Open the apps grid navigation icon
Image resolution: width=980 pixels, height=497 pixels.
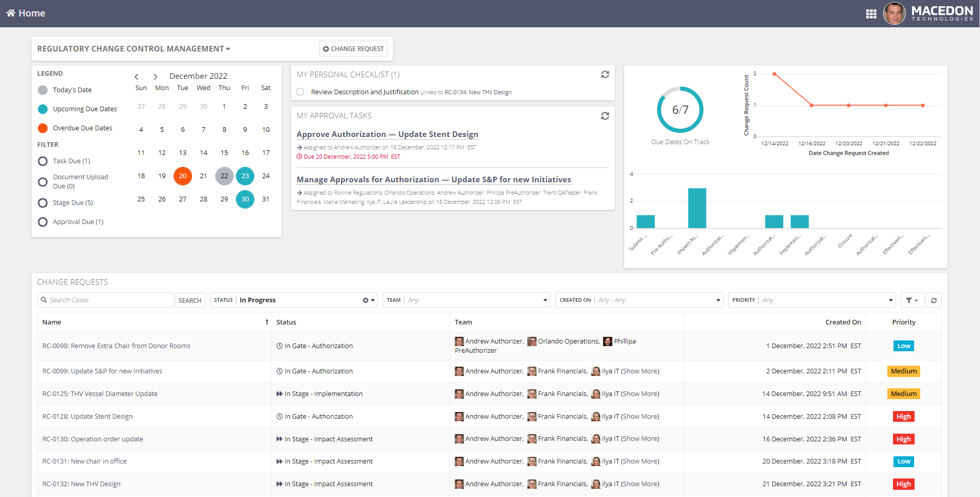[871, 14]
